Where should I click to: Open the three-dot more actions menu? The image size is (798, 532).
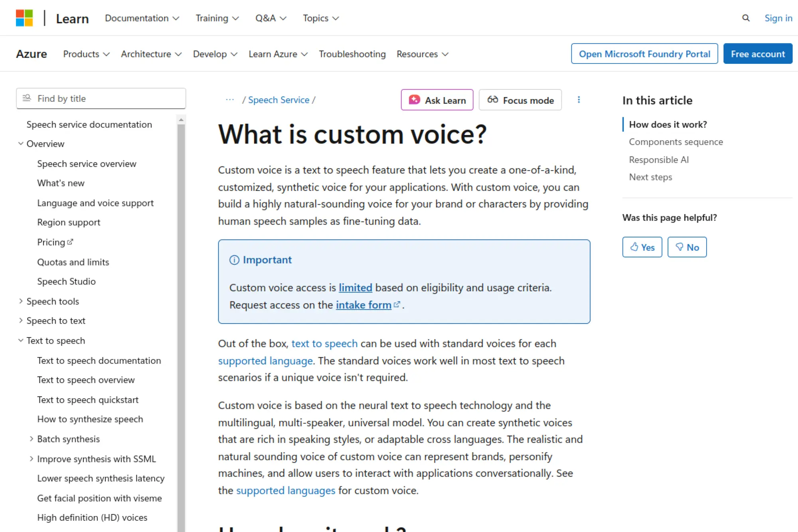tap(579, 100)
